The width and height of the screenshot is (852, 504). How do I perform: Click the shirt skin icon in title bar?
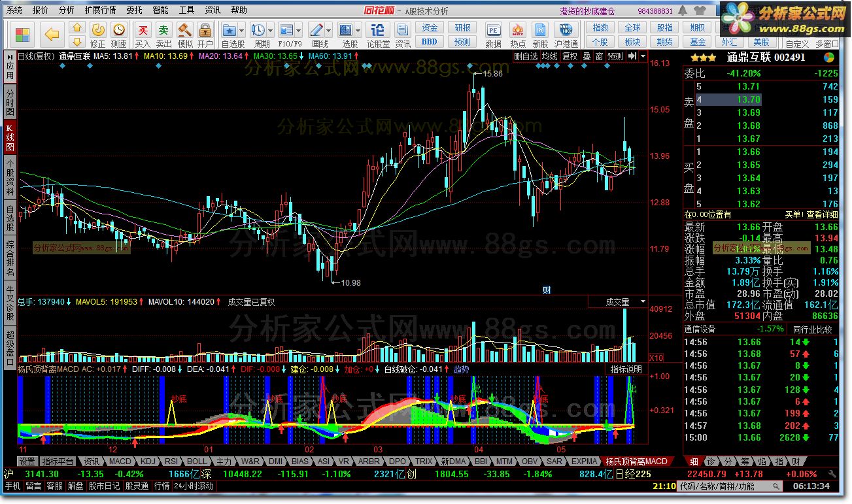click(x=700, y=10)
